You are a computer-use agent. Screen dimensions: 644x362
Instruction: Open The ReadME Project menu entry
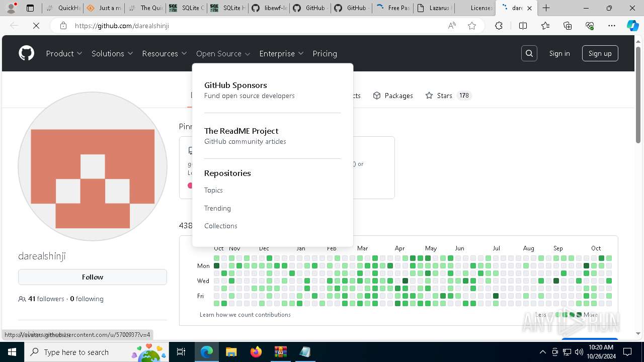tap(245, 136)
